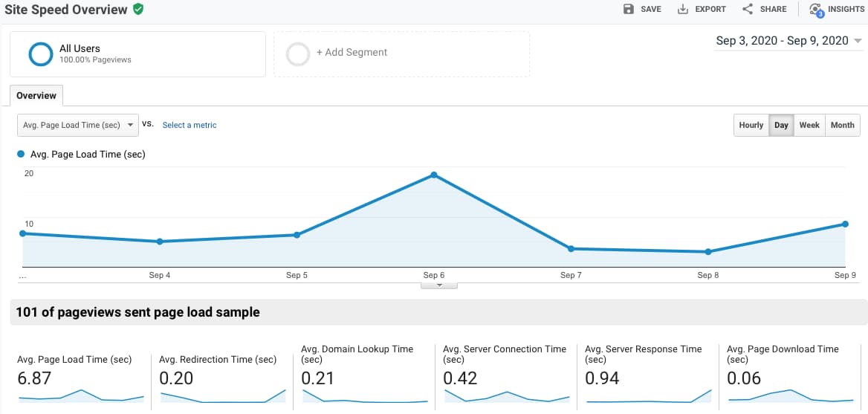Screen dimensions: 868x414
Task: Click the 0.21 domain lookup value
Action: pyautogui.click(x=318, y=378)
